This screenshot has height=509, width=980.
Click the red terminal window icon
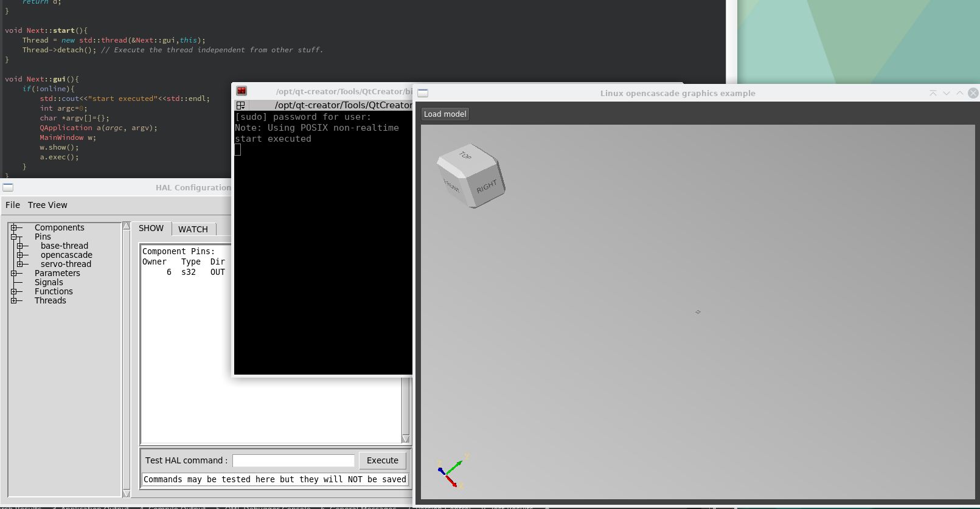pos(242,91)
